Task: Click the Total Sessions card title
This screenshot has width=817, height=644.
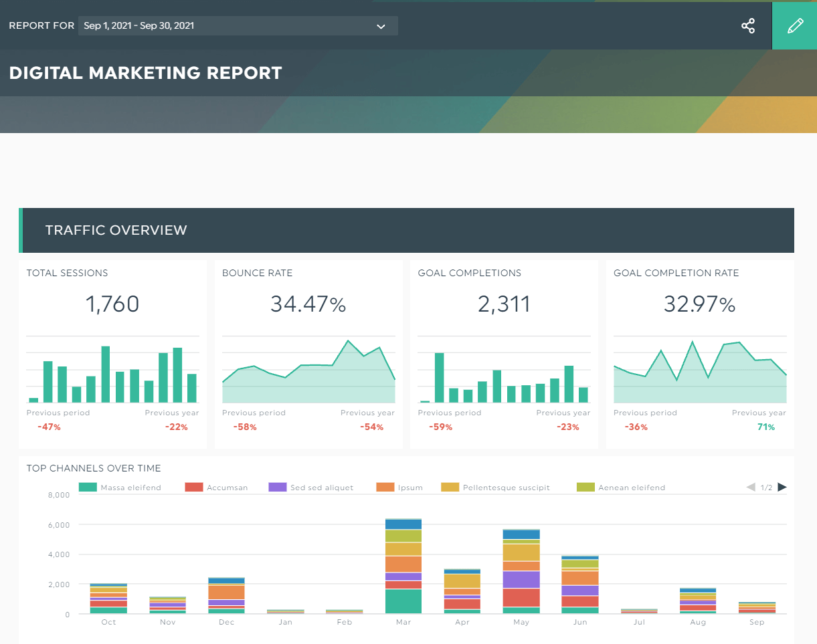Action: pyautogui.click(x=67, y=273)
